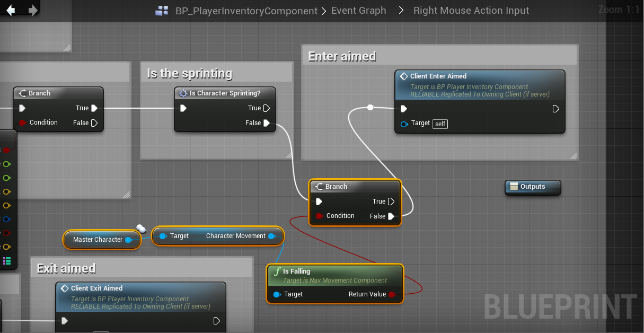Click the Is Character Sprinting gear icon
Viewport: 644px width, 333px height.
(183, 93)
